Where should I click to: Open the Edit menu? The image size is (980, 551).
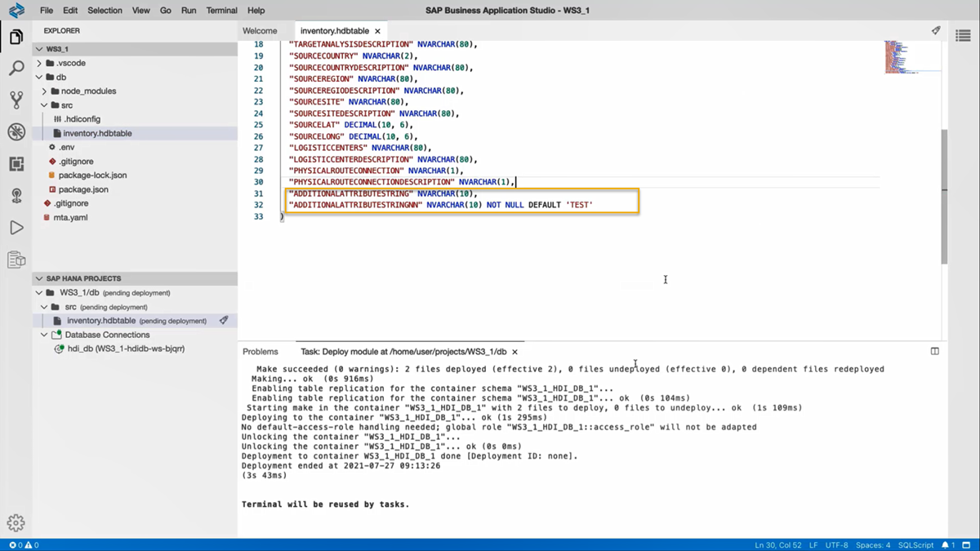[x=70, y=11]
